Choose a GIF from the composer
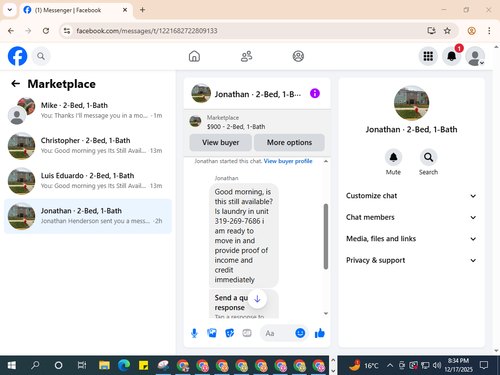The height and width of the screenshot is (375, 500). click(x=247, y=333)
